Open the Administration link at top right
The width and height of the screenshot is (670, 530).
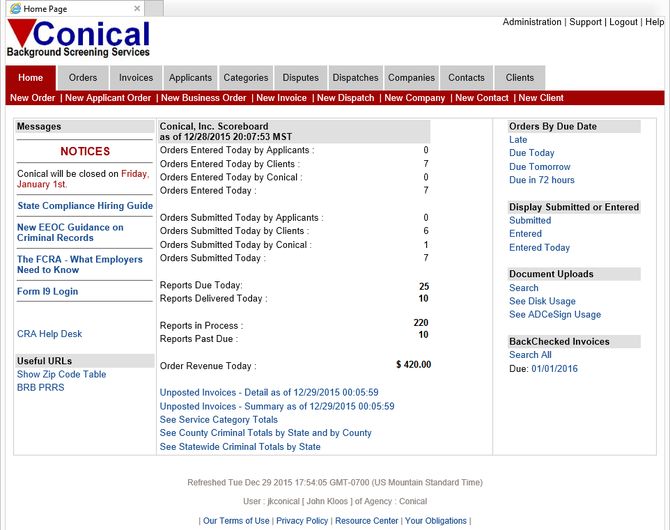[x=532, y=22]
